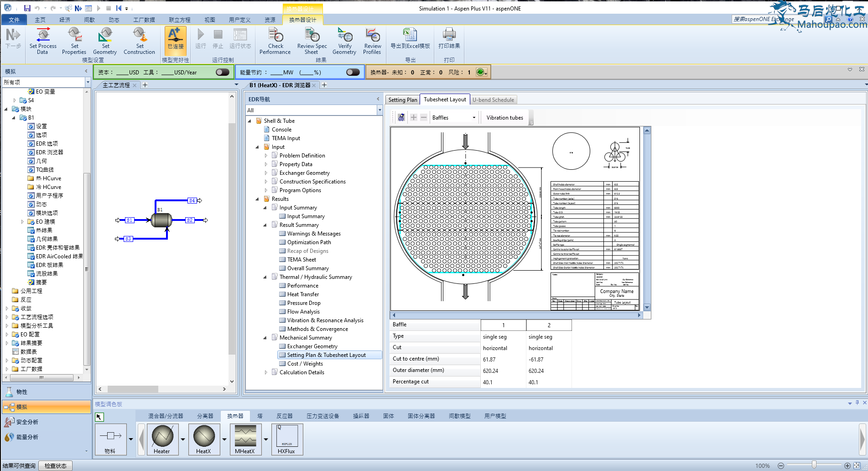Image resolution: width=868 pixels, height=471 pixels.
Task: Open Set Construction in the ribbon
Action: click(140, 41)
